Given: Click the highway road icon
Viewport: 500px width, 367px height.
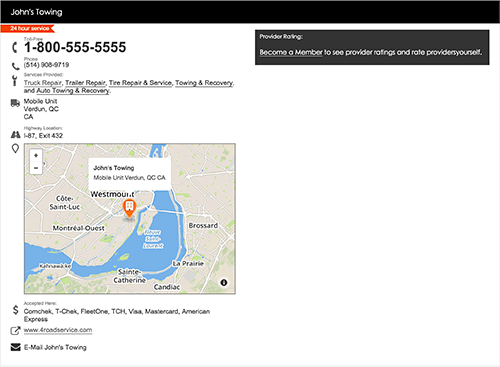Looking at the screenshot, I should [x=15, y=135].
